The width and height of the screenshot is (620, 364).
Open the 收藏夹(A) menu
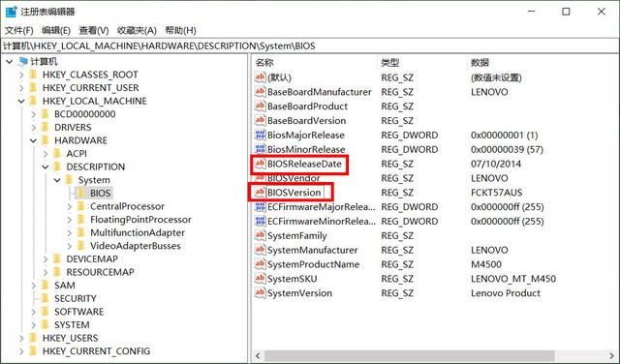(x=137, y=30)
